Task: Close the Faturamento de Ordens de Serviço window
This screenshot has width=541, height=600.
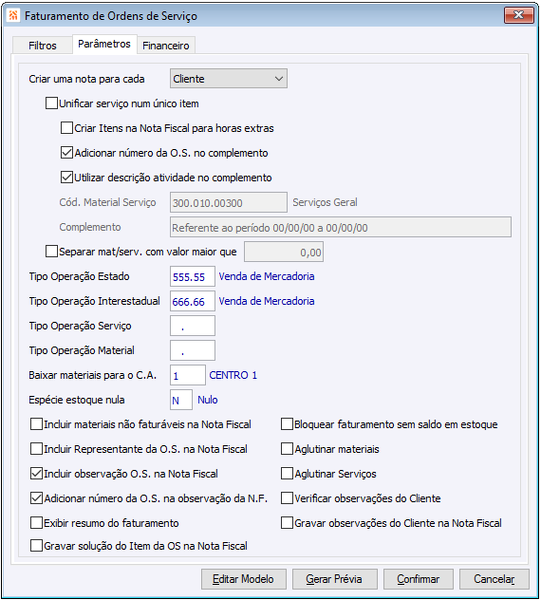Action: [x=518, y=15]
